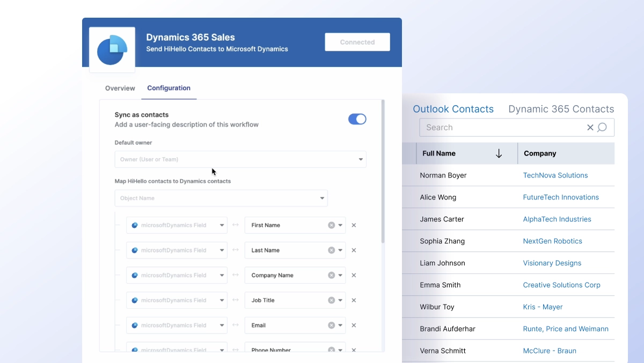Remove the Email mapping row
The image size is (644, 363).
354,325
